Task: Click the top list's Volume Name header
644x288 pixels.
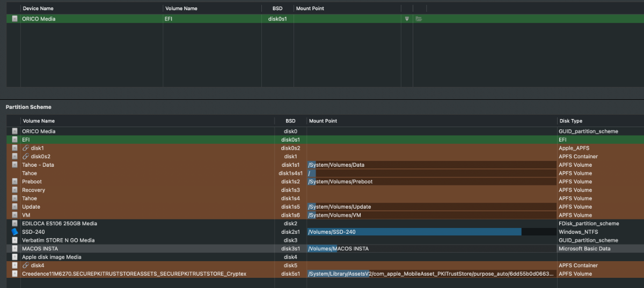Action: (x=182, y=9)
